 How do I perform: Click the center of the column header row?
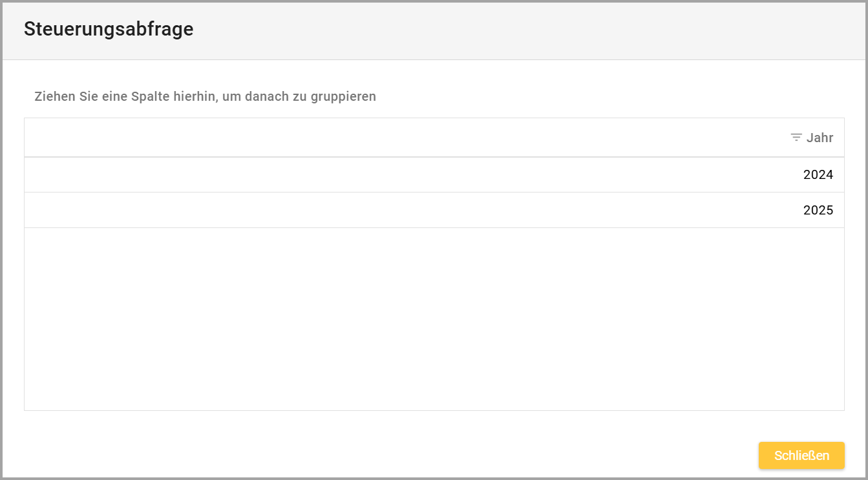434,138
